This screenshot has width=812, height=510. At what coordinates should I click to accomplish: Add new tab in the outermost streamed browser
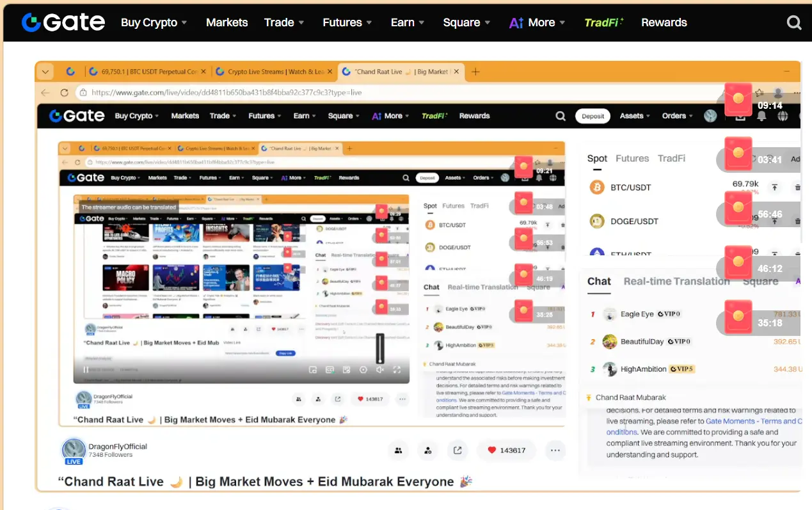click(x=475, y=72)
